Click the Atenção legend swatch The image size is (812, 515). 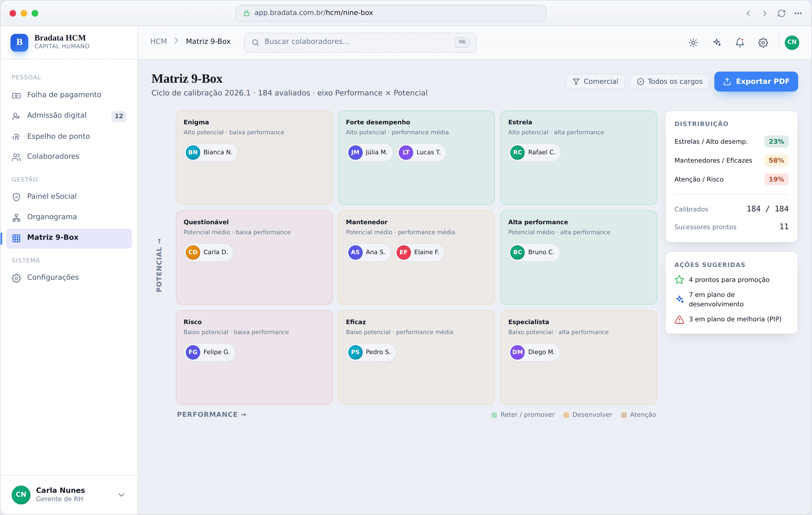pyautogui.click(x=624, y=415)
